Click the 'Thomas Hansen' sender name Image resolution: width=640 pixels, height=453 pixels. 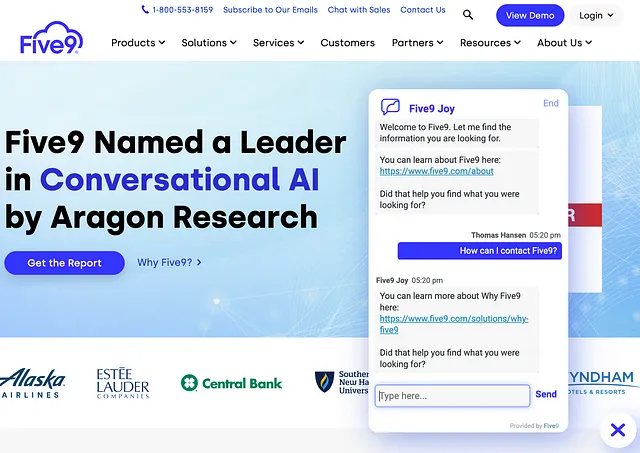click(x=498, y=235)
